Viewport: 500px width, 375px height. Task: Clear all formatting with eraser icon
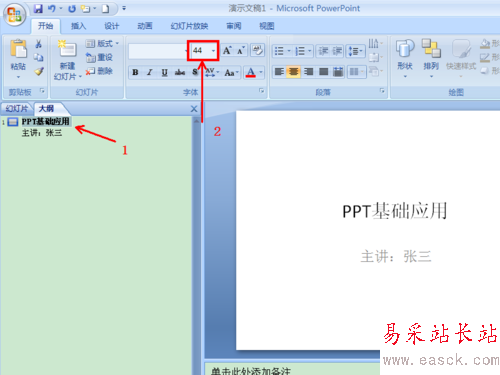click(x=257, y=51)
